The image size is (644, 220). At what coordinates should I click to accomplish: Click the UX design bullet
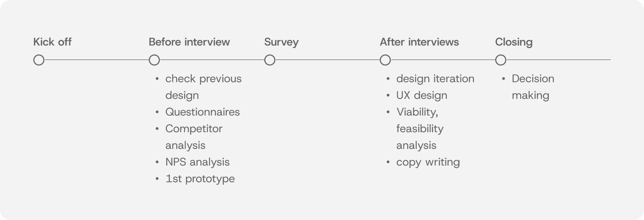[417, 95]
